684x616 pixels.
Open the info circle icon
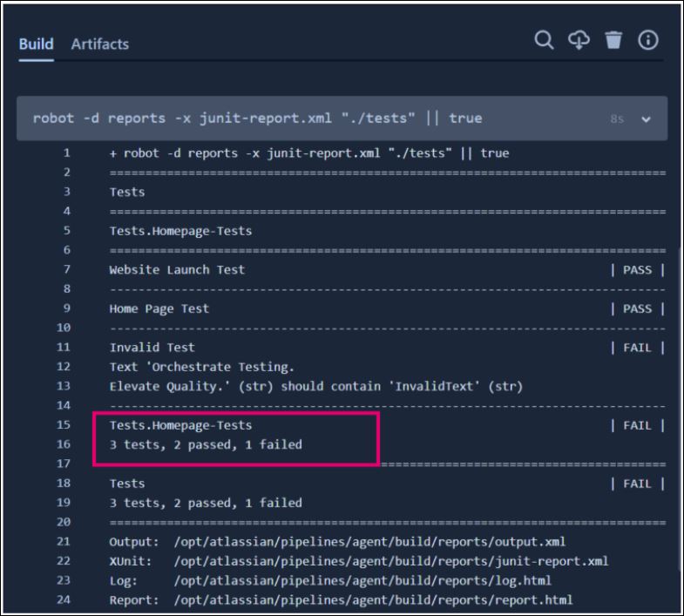click(x=648, y=41)
